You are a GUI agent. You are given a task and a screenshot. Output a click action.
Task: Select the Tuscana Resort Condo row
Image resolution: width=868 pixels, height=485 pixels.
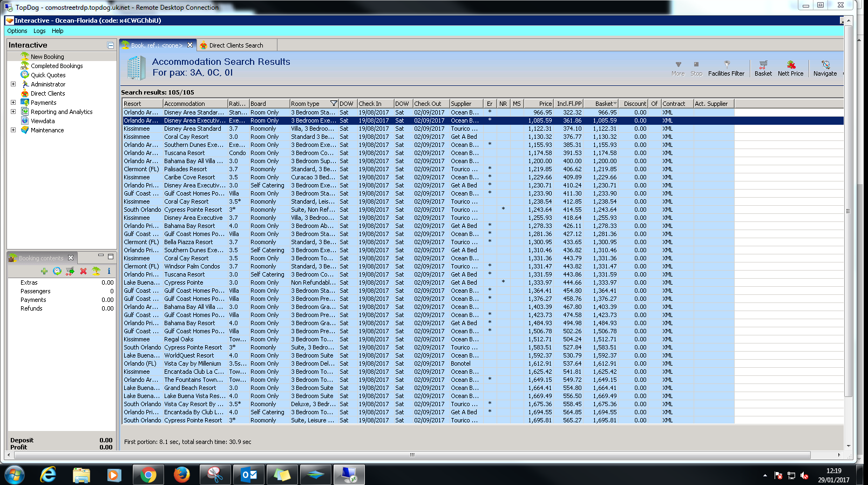(429, 153)
